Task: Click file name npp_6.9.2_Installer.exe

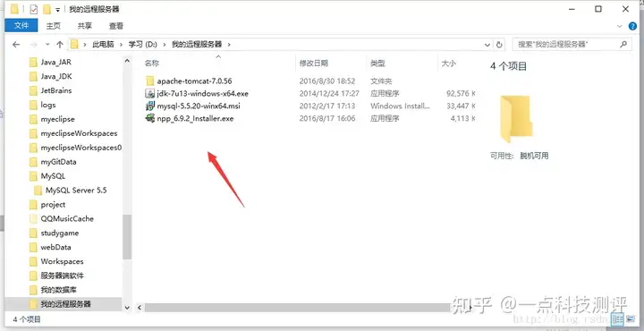Action: coord(195,118)
